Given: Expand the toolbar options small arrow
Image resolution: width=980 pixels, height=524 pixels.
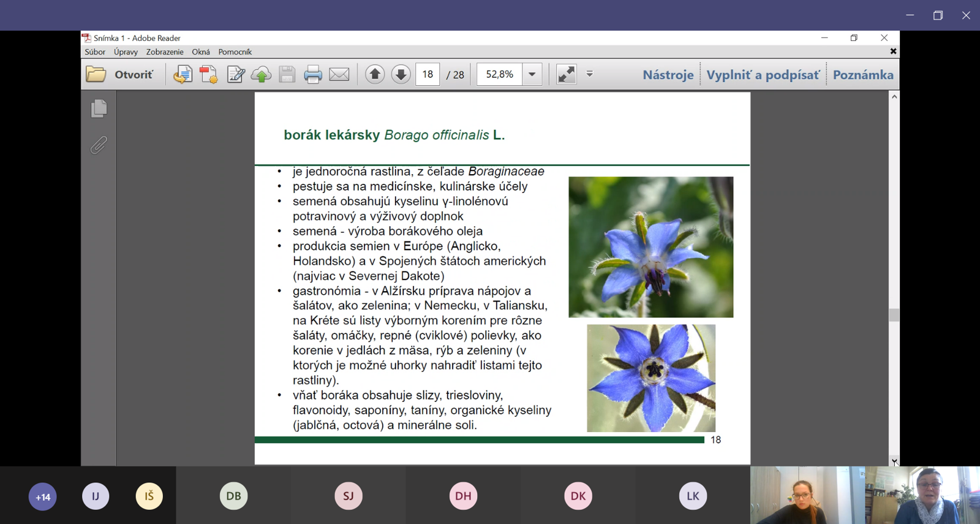Looking at the screenshot, I should [x=590, y=74].
